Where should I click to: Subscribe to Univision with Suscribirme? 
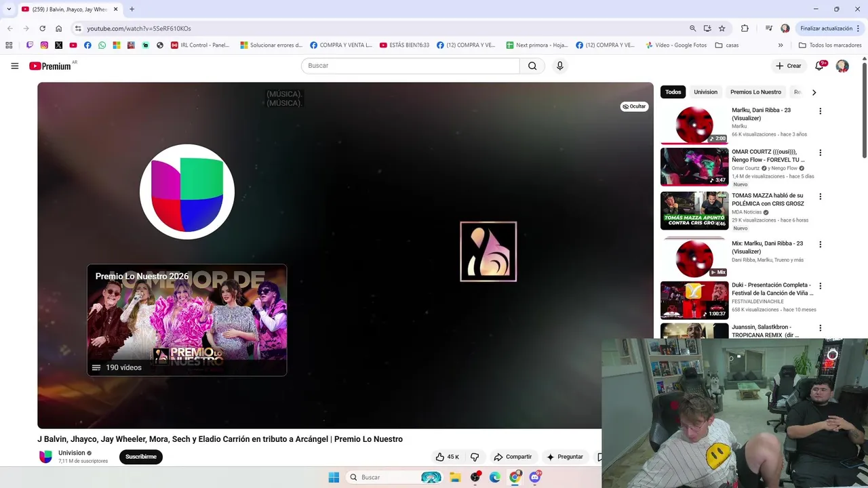tap(141, 457)
